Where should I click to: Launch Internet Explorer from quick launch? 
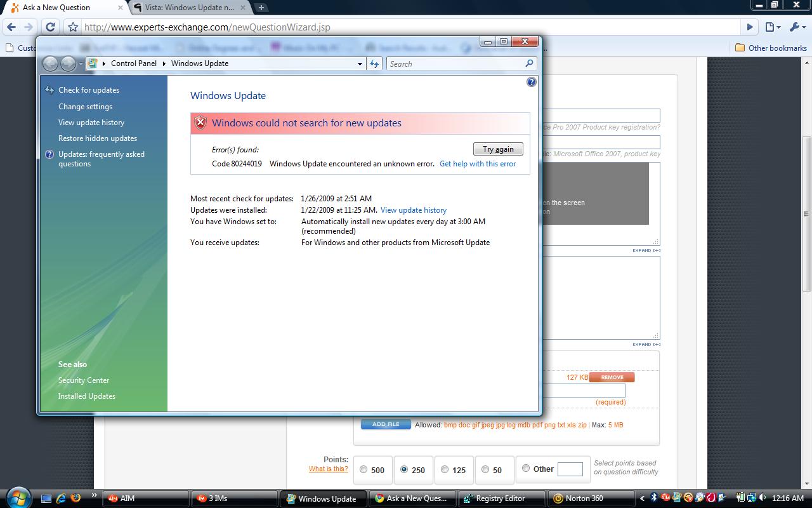pyautogui.click(x=61, y=498)
